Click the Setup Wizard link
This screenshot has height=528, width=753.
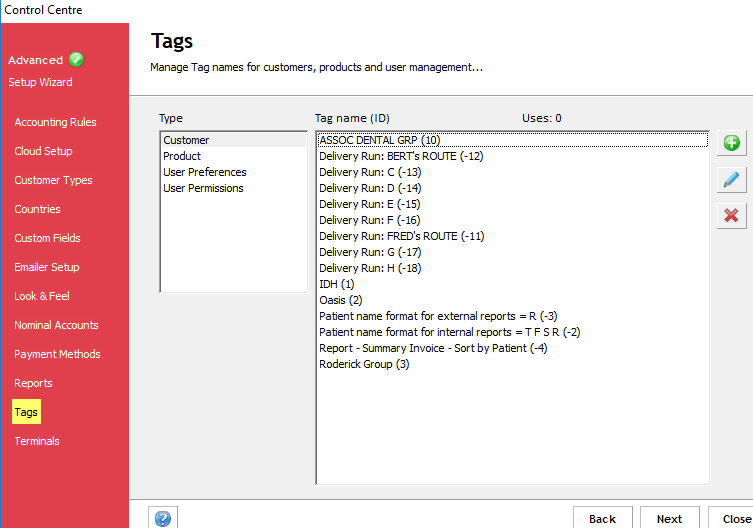tap(40, 82)
